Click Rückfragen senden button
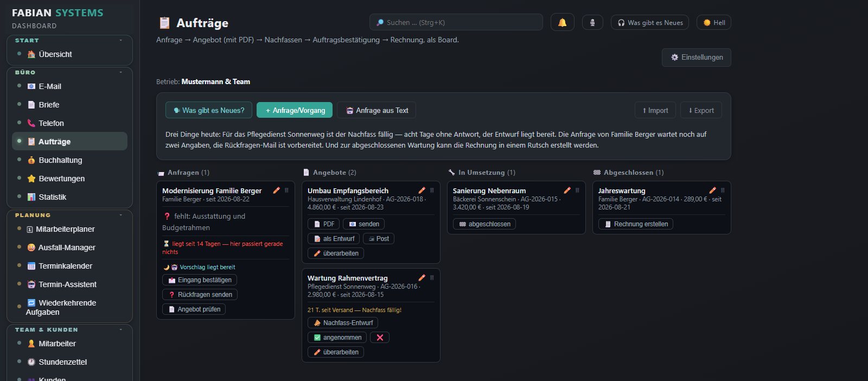The width and height of the screenshot is (868, 381). 200,295
